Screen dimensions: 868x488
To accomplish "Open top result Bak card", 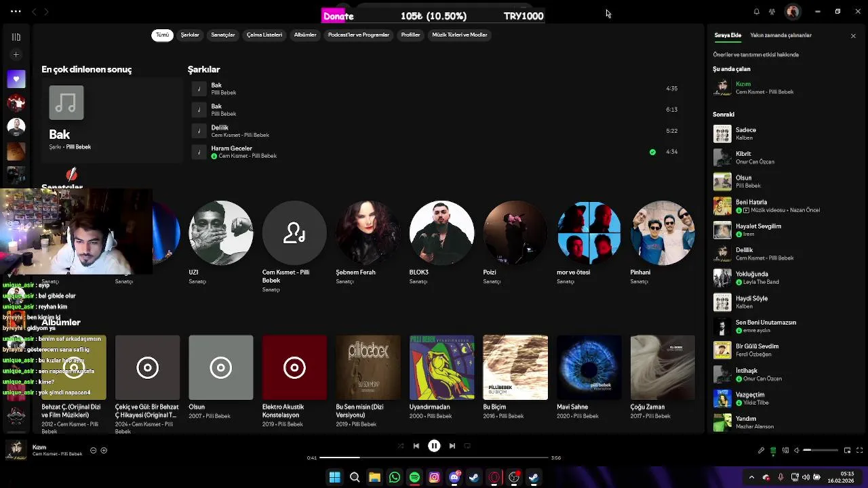I will point(112,121).
